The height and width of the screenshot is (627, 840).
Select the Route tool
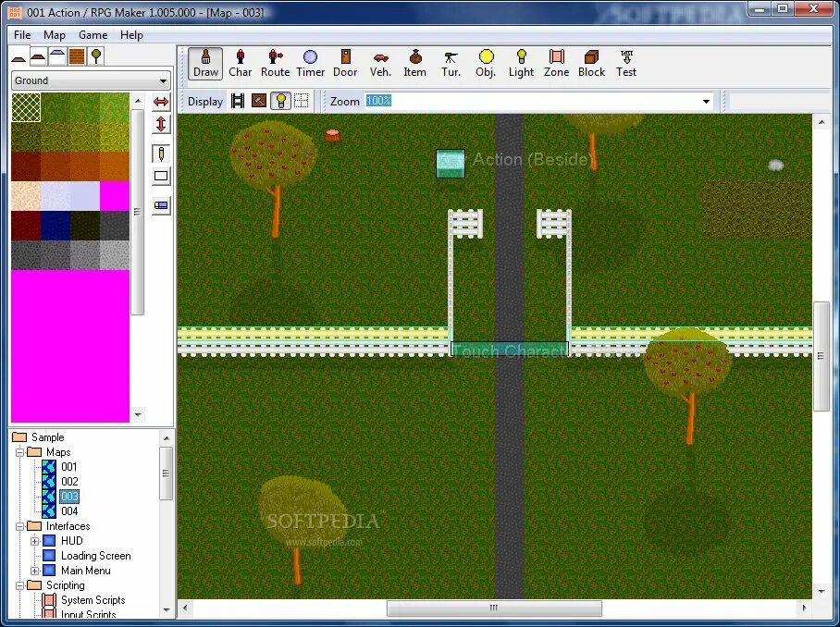pyautogui.click(x=275, y=64)
